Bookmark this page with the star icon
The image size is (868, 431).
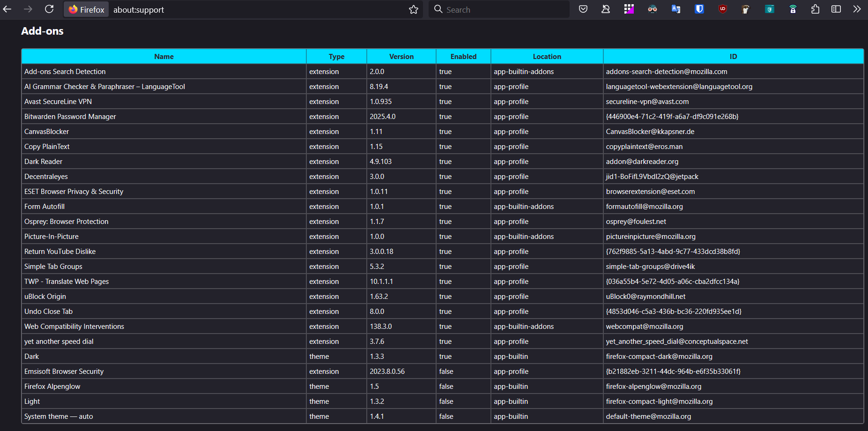coord(413,9)
